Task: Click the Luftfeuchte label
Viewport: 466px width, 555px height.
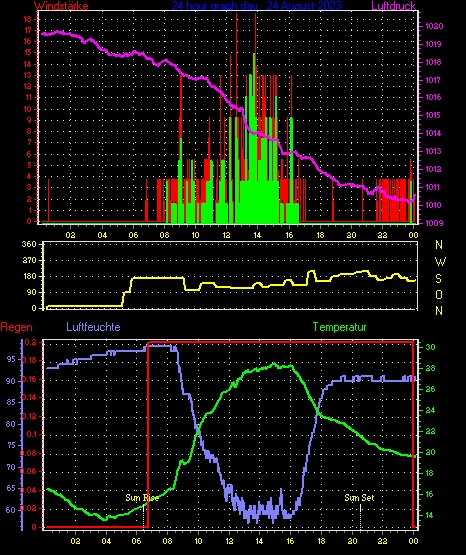Action: click(93, 327)
